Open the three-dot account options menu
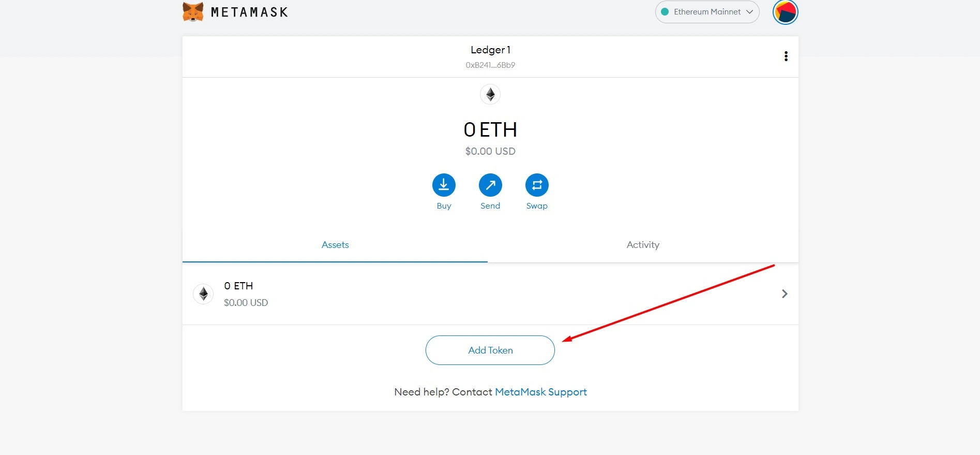This screenshot has height=455, width=980. pyautogui.click(x=786, y=56)
